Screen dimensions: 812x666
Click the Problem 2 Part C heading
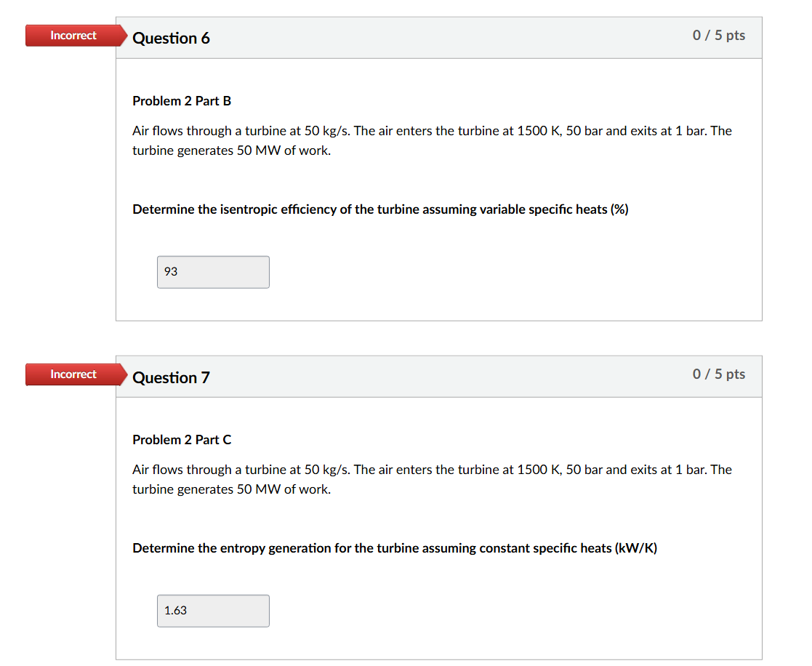click(x=182, y=440)
